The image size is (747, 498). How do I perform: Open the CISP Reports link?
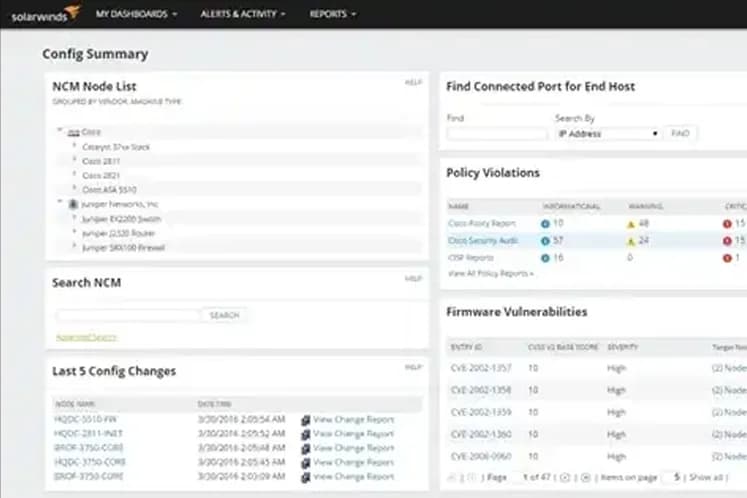471,258
